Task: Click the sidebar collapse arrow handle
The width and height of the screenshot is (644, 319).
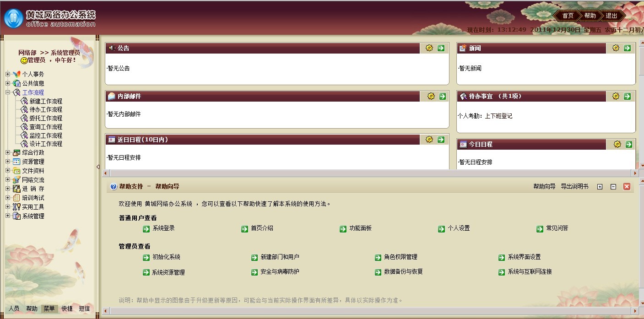Action: click(98, 167)
